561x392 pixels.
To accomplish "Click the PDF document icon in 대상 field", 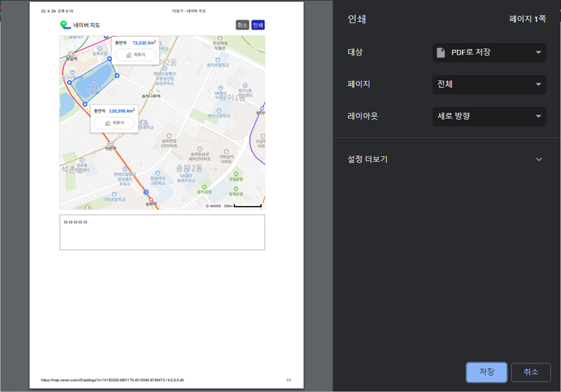I will pos(441,52).
